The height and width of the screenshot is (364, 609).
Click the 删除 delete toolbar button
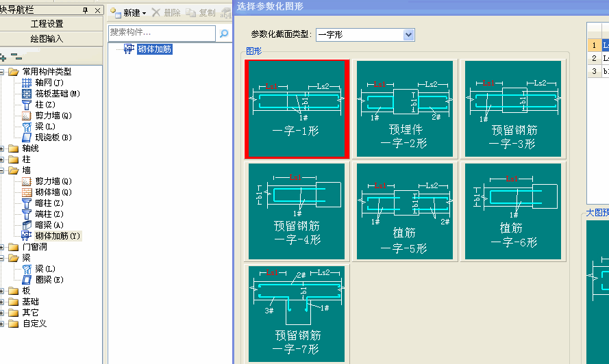[x=166, y=13]
